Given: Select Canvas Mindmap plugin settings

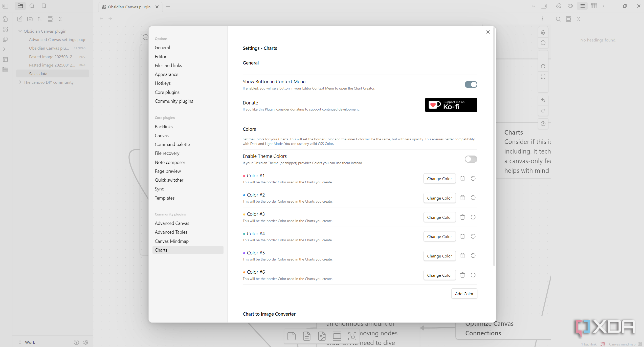Looking at the screenshot, I should [x=172, y=241].
